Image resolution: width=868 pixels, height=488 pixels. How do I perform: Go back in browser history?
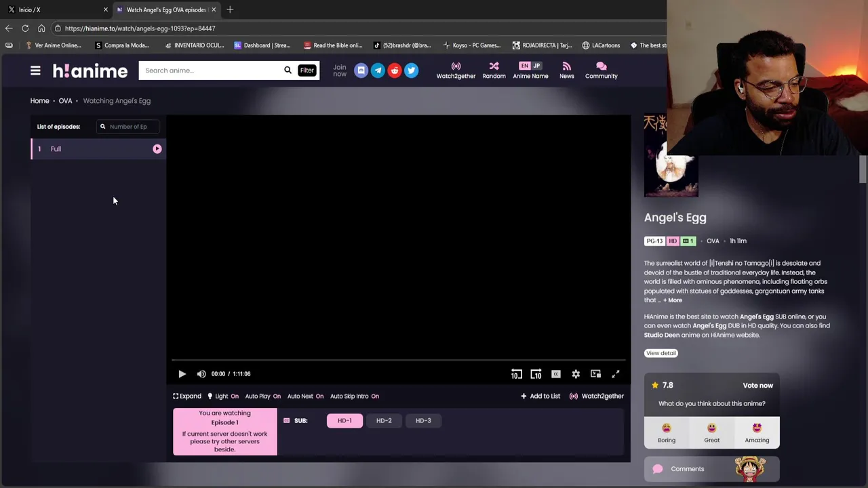tap(9, 28)
